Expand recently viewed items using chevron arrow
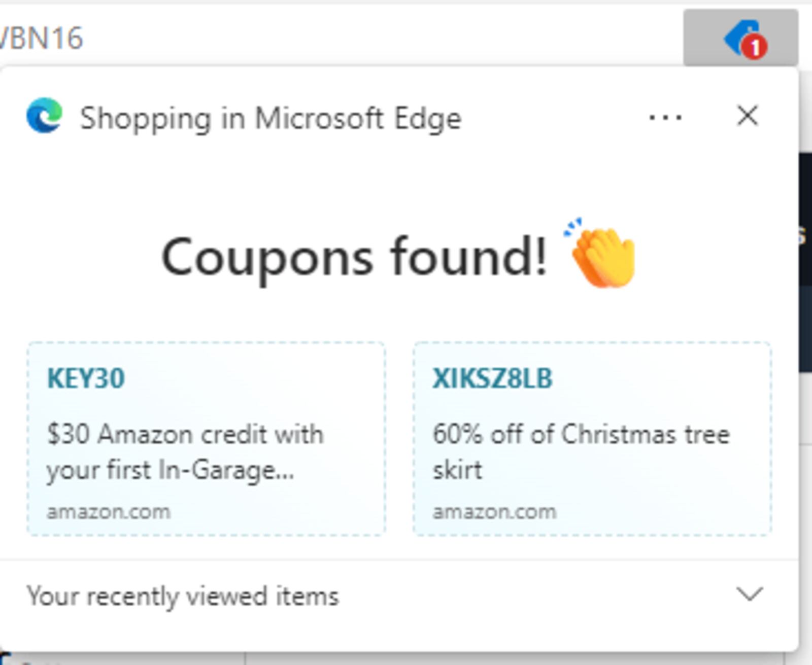Viewport: 812px width, 665px height. [750, 594]
